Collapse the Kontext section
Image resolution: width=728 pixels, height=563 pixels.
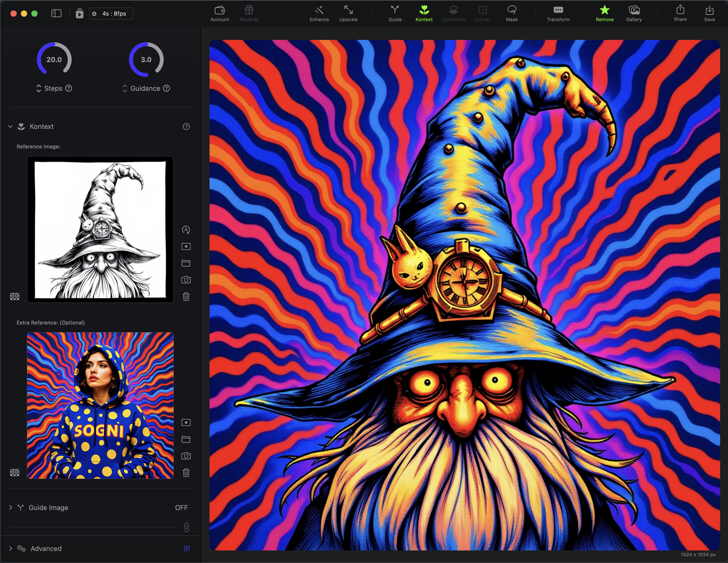[x=10, y=127]
